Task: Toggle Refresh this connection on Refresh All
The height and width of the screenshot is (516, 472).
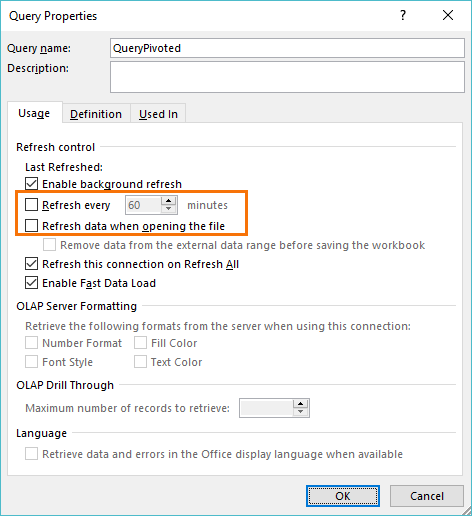Action: [31, 264]
